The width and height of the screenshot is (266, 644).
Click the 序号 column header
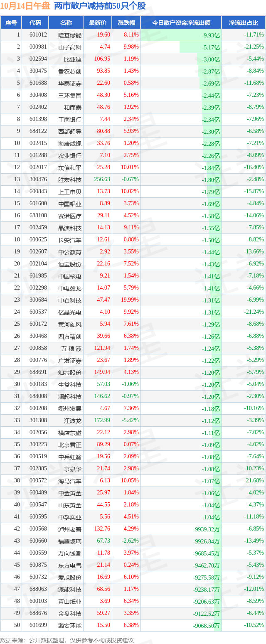point(11,23)
